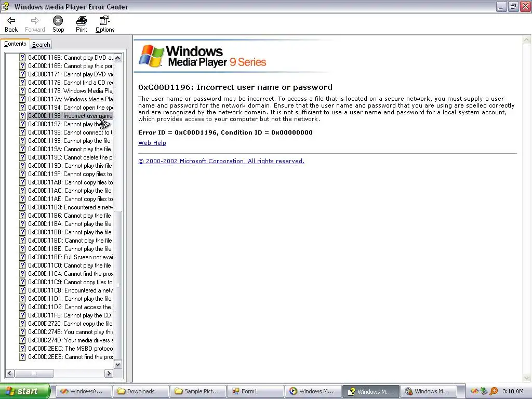Open topic 0xC00D11BD Cannot play the file
This screenshot has height=399, width=532.
point(70,241)
